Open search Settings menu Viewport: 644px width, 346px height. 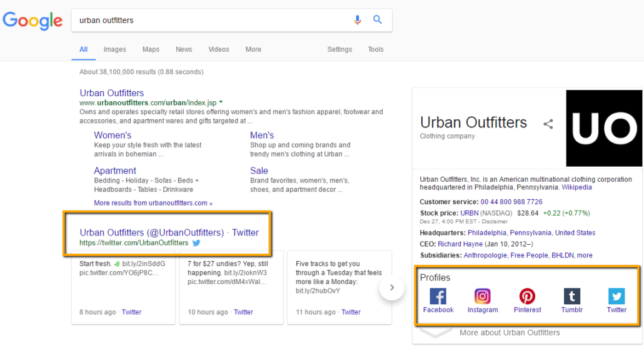[340, 49]
